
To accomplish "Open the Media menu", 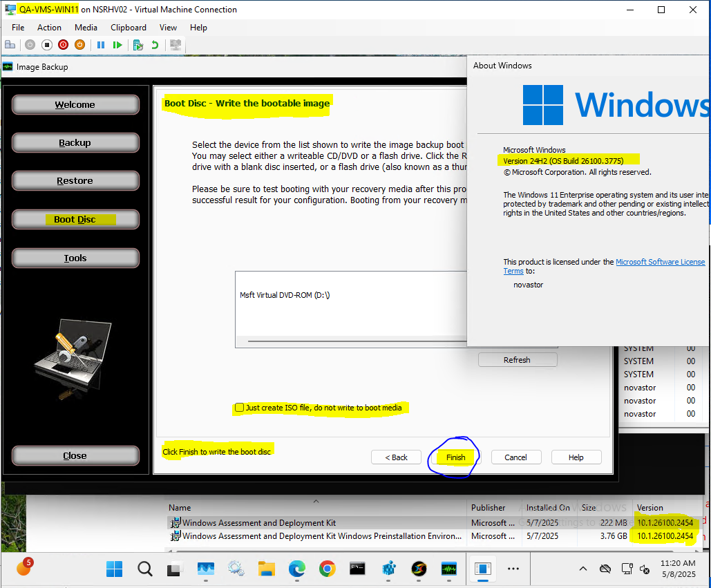I will (86, 28).
